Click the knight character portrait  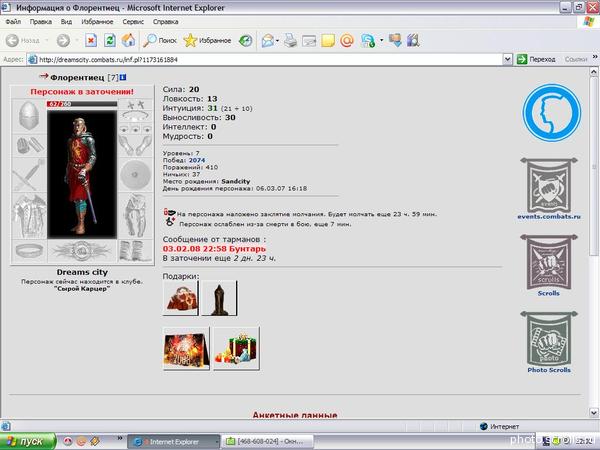click(x=82, y=174)
